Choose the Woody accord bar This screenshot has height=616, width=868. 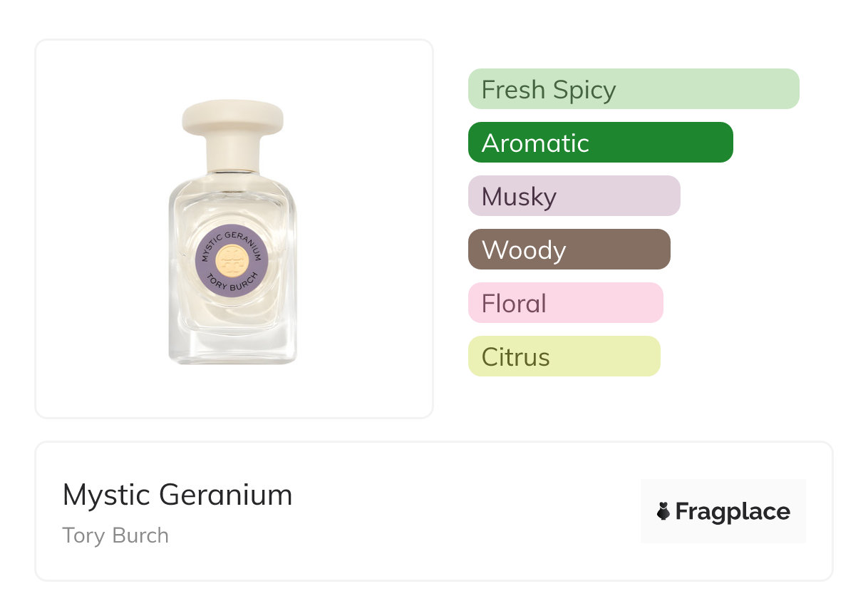point(569,250)
